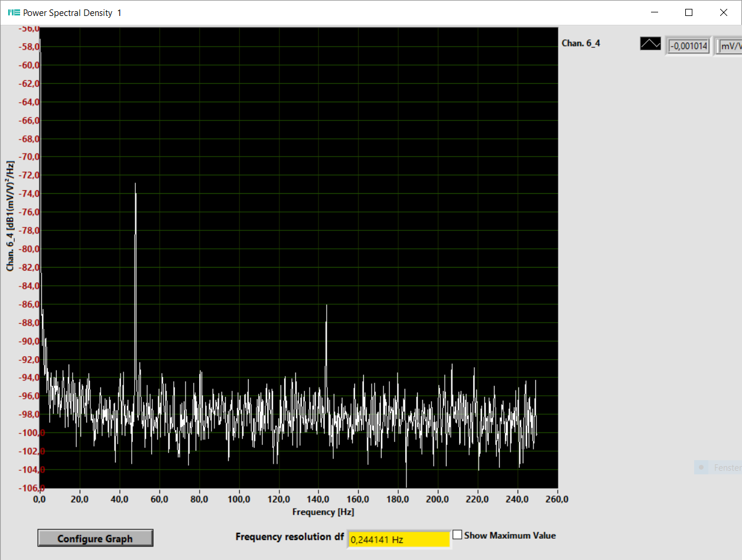This screenshot has width=742, height=560.
Task: Click the vertical Chan. 6_4 dB axis label
Action: tap(10, 217)
